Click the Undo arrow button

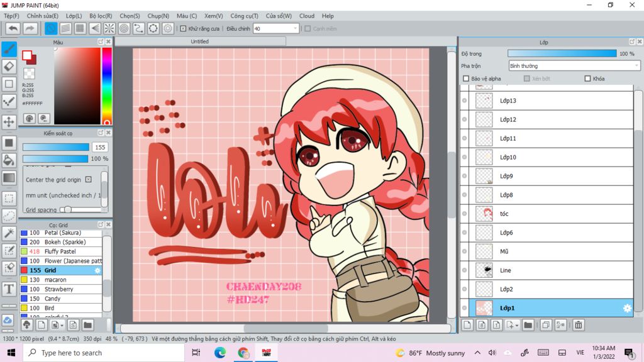(13, 28)
